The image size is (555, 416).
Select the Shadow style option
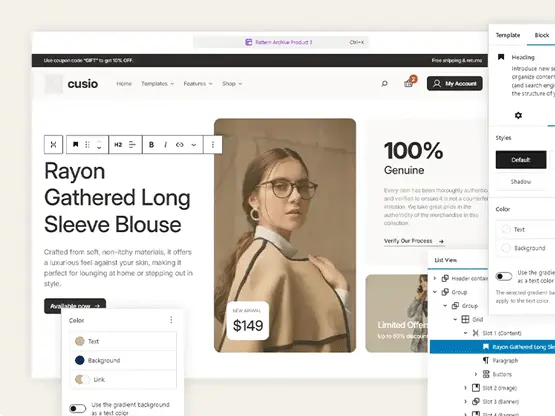[x=521, y=182]
